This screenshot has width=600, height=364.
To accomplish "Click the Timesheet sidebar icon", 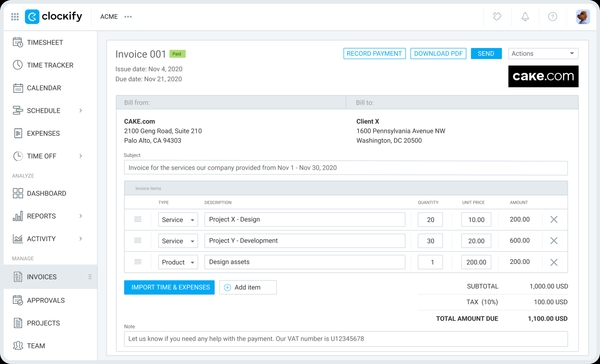I will [18, 42].
